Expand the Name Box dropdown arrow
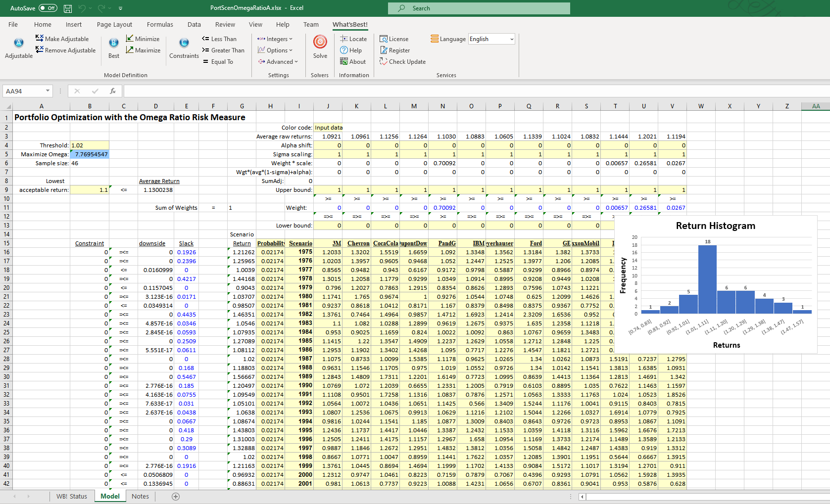 click(x=48, y=91)
